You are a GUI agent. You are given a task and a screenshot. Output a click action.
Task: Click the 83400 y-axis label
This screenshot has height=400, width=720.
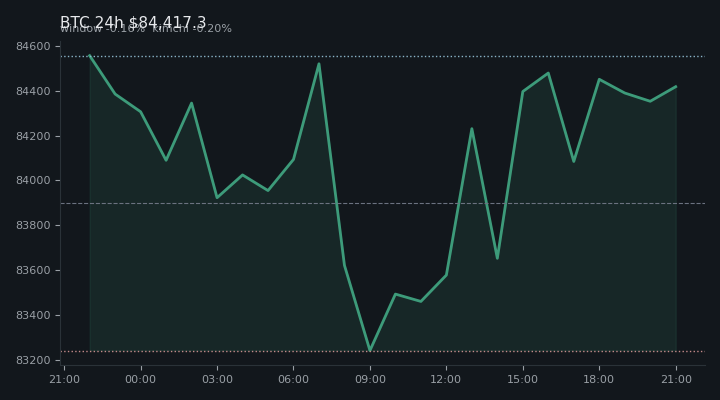[x=33, y=315]
